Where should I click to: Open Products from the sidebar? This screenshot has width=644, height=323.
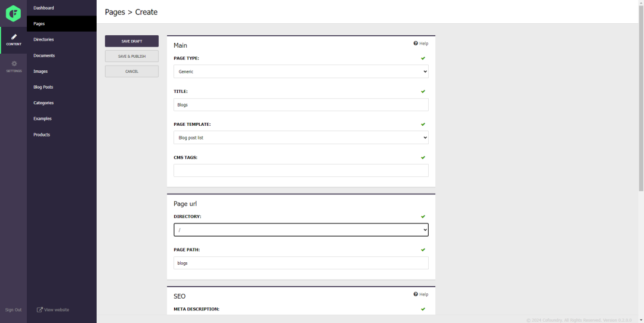pos(61,135)
